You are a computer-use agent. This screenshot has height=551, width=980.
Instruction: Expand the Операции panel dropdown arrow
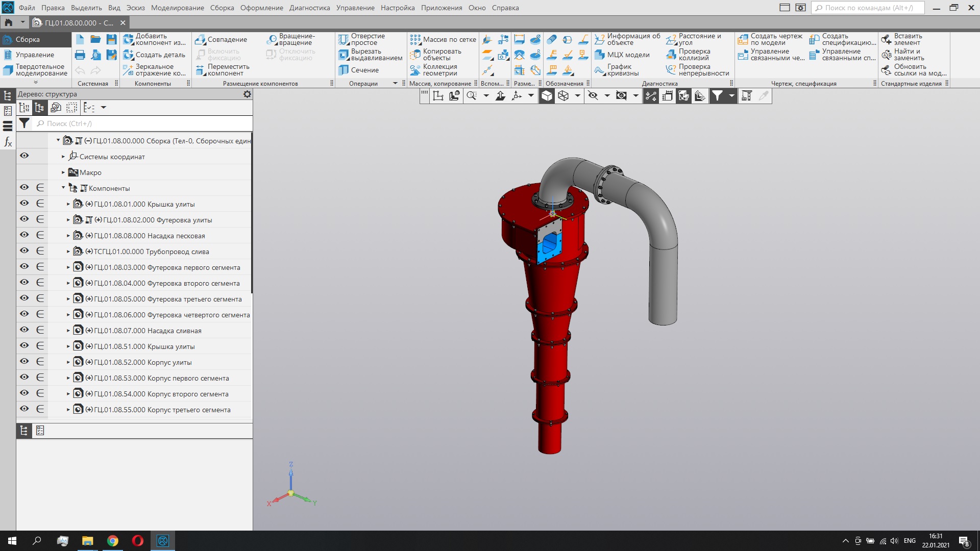(395, 83)
